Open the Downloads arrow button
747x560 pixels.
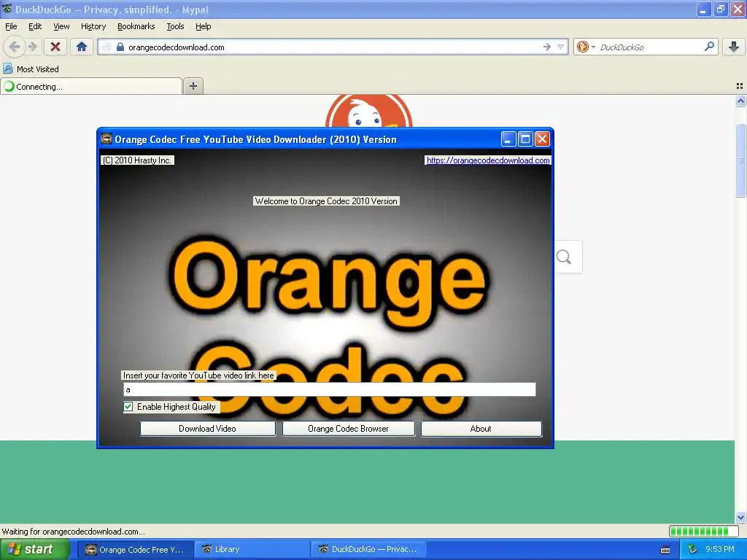734,47
